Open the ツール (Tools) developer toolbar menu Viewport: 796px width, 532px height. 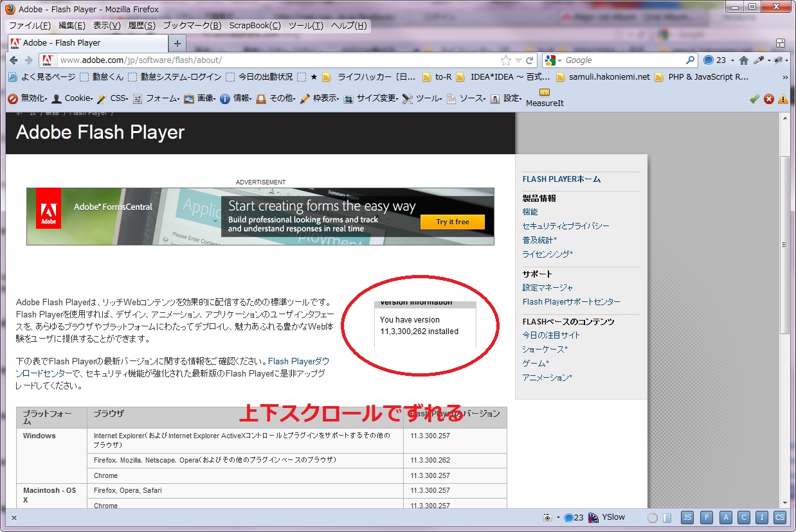point(422,98)
